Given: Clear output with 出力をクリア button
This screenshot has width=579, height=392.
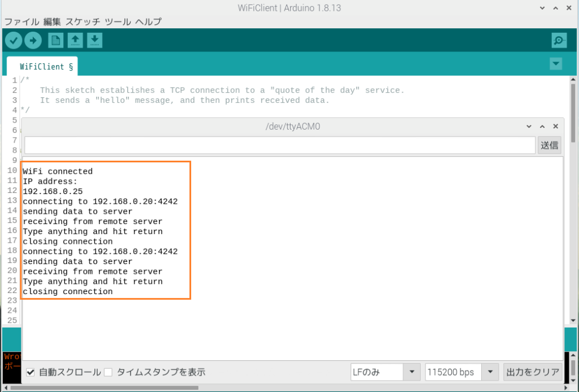Looking at the screenshot, I should pyautogui.click(x=533, y=372).
